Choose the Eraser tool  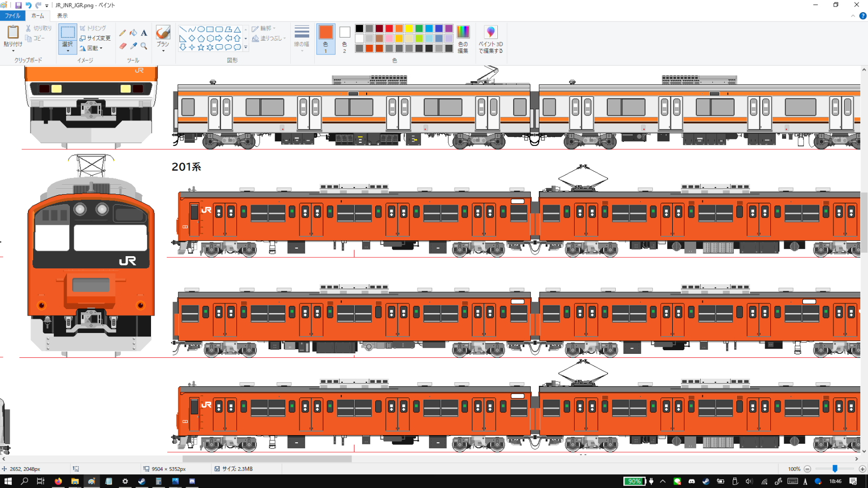pyautogui.click(x=123, y=46)
